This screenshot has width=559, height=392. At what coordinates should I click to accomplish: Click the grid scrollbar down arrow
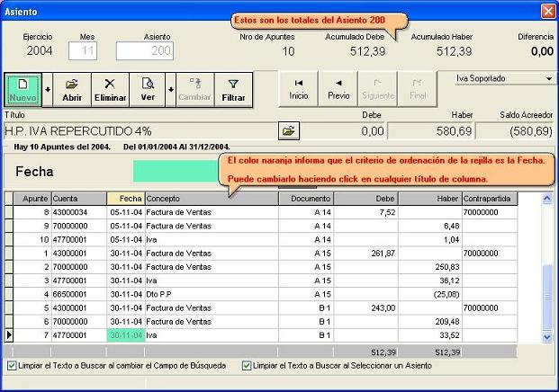coord(547,337)
